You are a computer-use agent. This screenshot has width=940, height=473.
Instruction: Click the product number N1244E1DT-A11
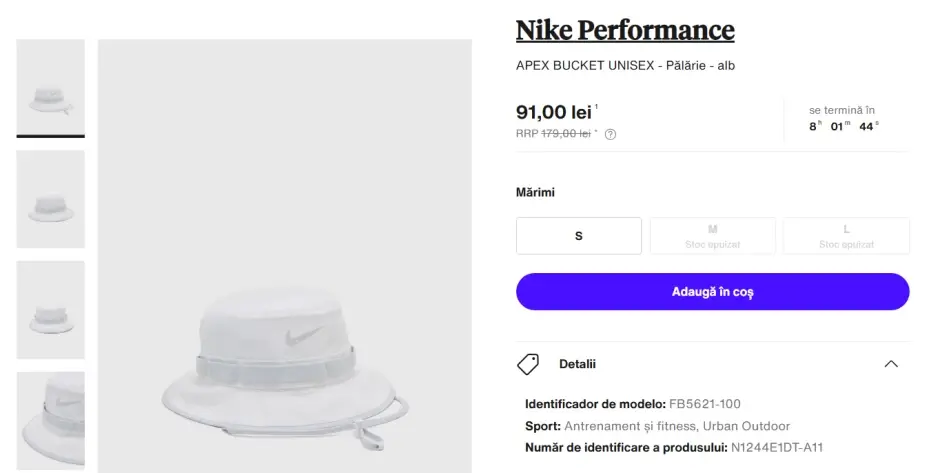pos(777,447)
